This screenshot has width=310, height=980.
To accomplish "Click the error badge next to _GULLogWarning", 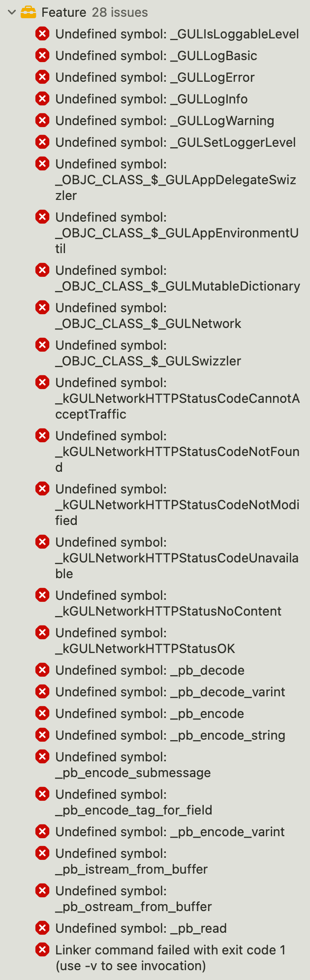I will point(42,120).
